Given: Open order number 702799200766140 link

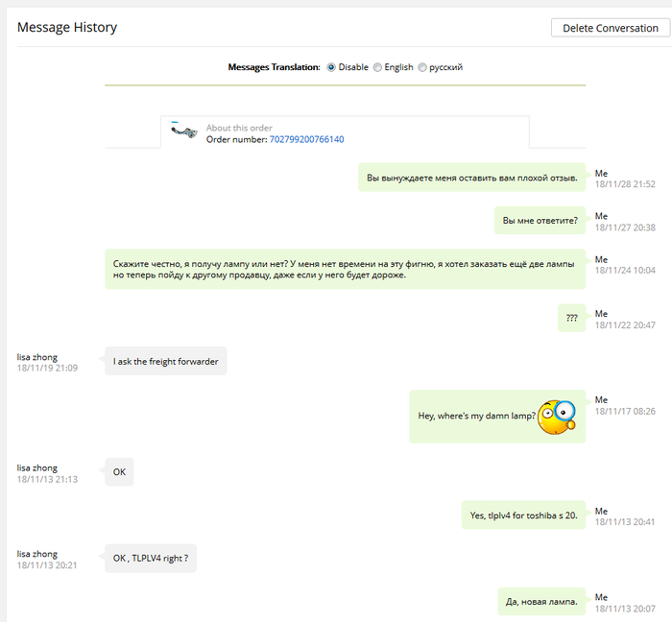Looking at the screenshot, I should coord(306,139).
